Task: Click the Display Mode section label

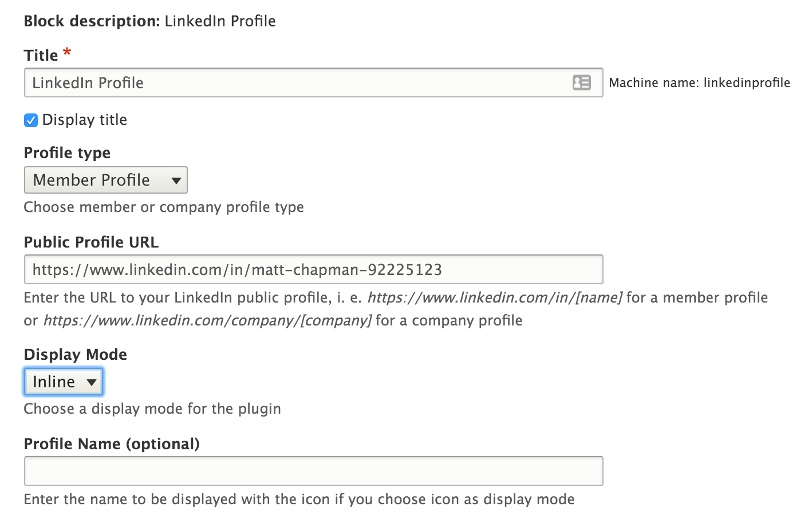Action: pyautogui.click(x=75, y=354)
